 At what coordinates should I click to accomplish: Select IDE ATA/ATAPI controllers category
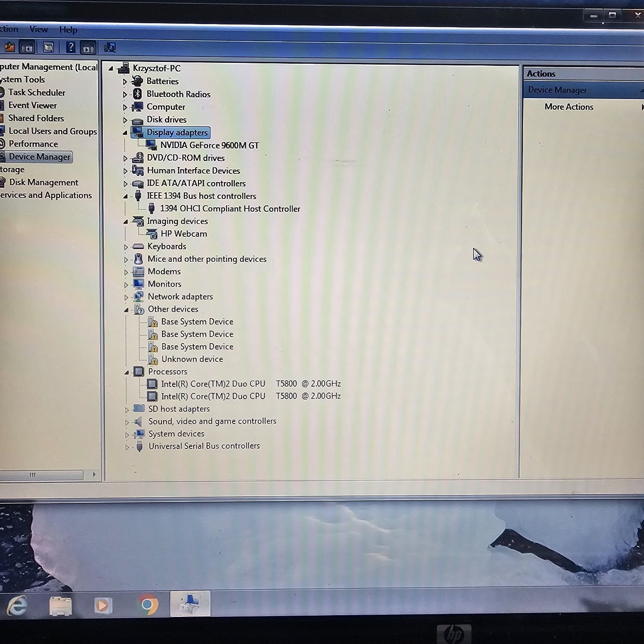196,183
